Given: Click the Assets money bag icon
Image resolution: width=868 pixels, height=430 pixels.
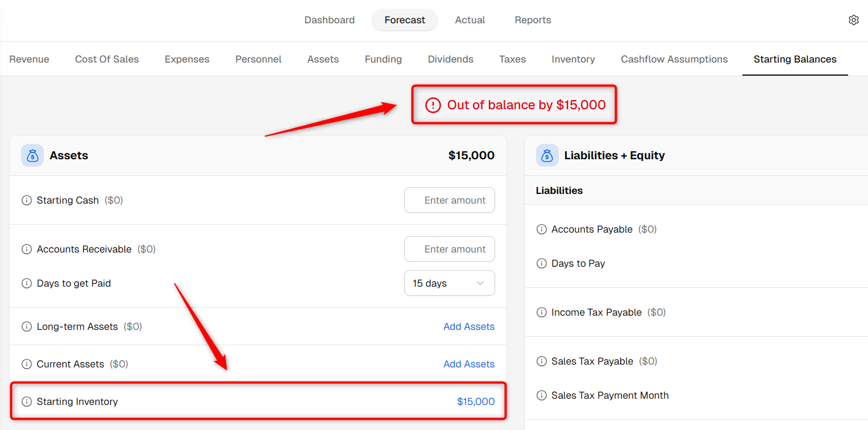Looking at the screenshot, I should (x=32, y=155).
